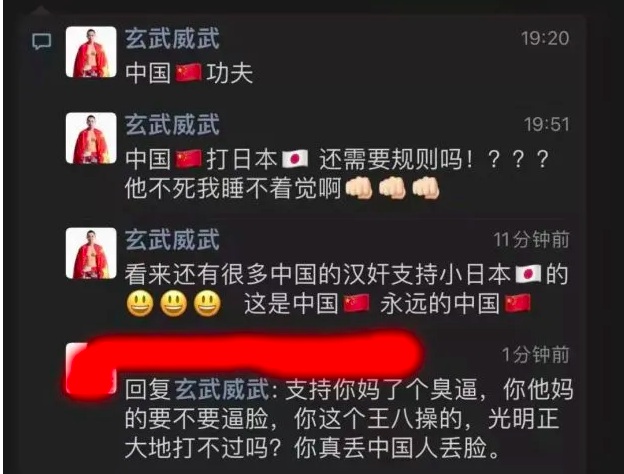Tap the comment bubble icon at top left
Screen dimensions: 624x474
pos(42,41)
